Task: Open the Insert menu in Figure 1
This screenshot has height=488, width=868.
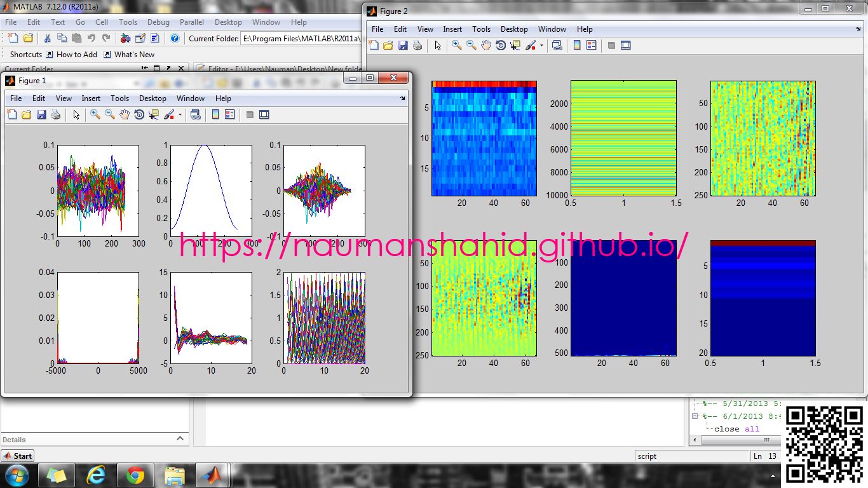Action: [91, 98]
